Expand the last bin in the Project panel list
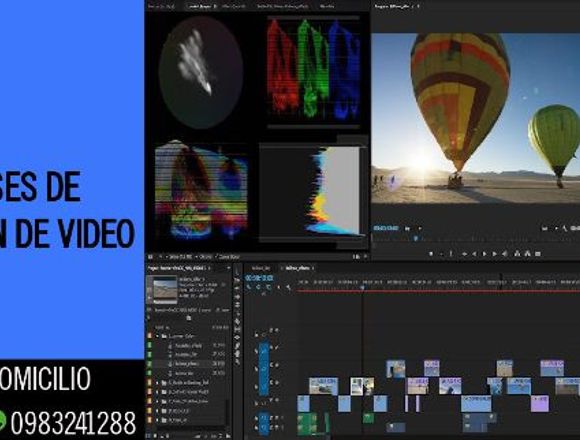The width and height of the screenshot is (580, 440). (x=157, y=420)
